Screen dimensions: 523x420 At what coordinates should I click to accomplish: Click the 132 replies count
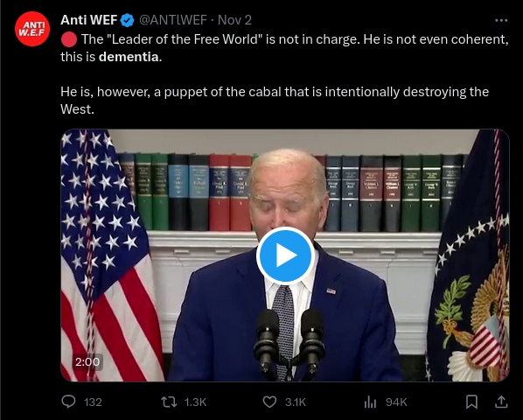click(x=93, y=402)
